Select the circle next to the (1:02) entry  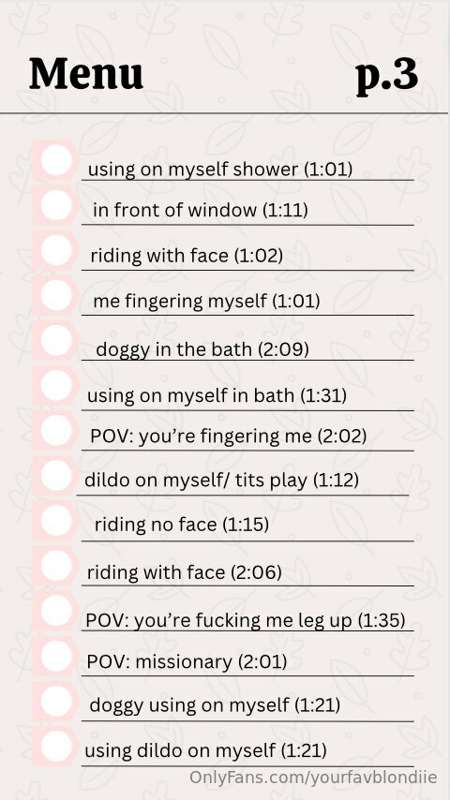tap(56, 250)
